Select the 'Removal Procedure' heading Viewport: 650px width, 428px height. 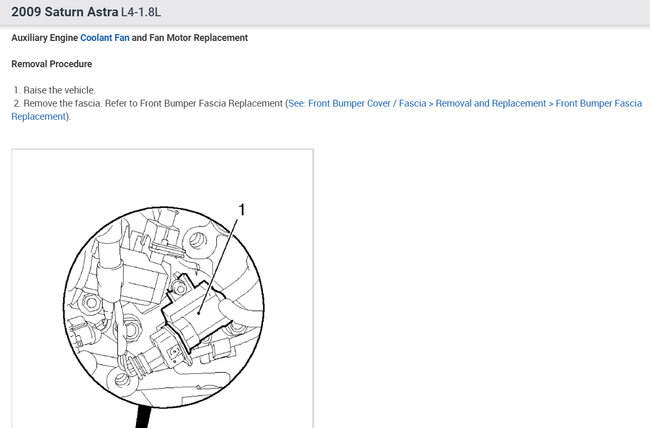pyautogui.click(x=51, y=64)
